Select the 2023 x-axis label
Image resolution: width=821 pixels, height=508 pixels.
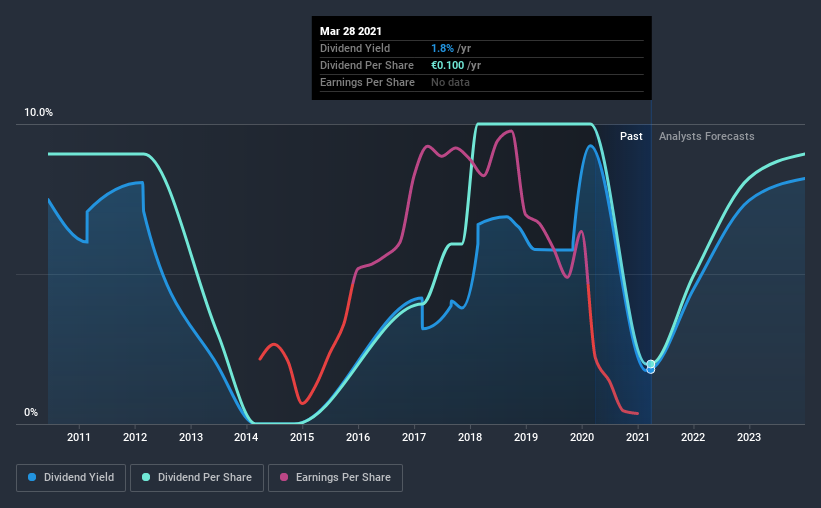click(749, 437)
